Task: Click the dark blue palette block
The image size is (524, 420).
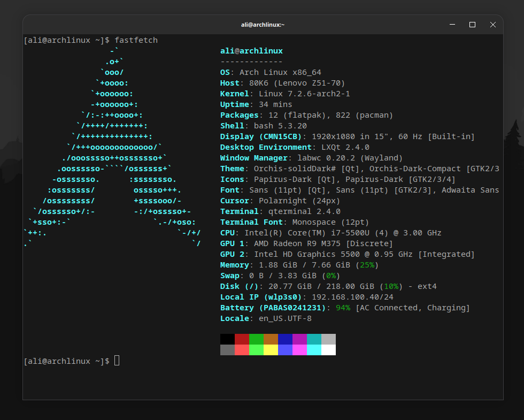Action: point(285,339)
